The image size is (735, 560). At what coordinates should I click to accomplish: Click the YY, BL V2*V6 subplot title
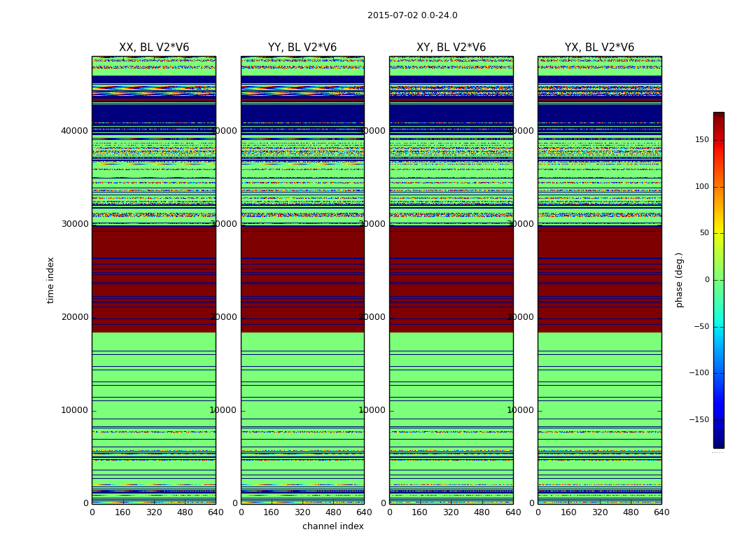point(302,48)
